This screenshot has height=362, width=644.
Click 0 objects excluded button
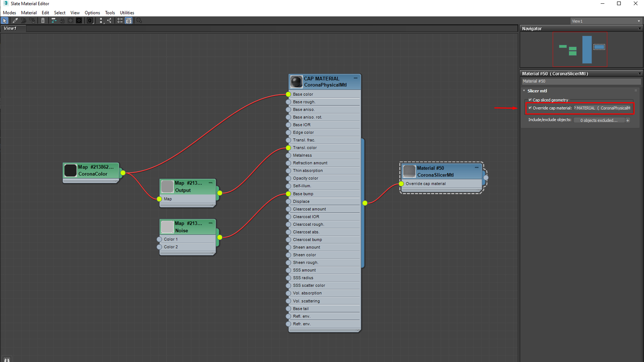coord(599,120)
